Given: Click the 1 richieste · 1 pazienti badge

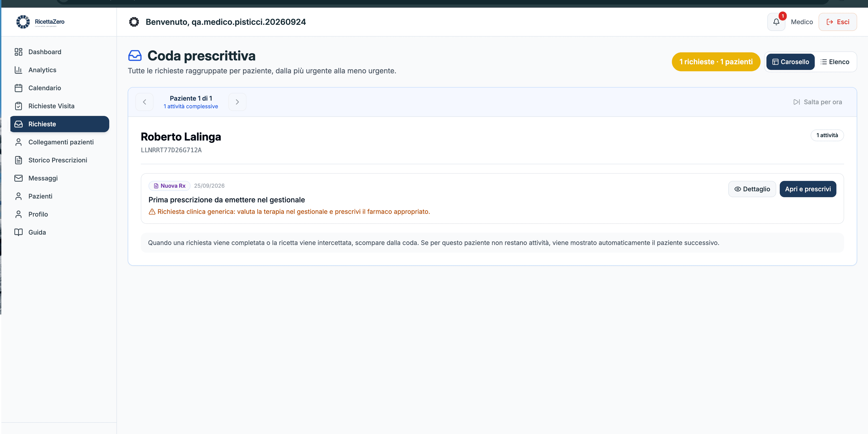Looking at the screenshot, I should point(716,62).
